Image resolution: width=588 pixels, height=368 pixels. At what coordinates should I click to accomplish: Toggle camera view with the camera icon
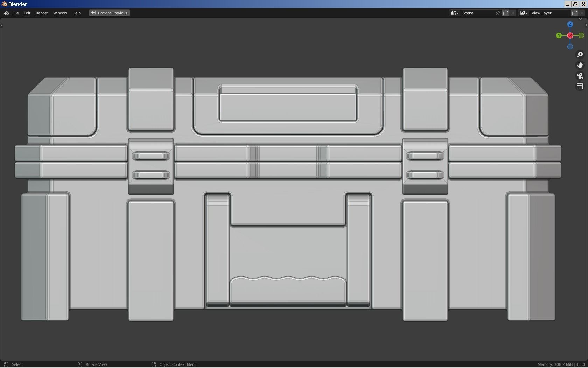pos(580,76)
